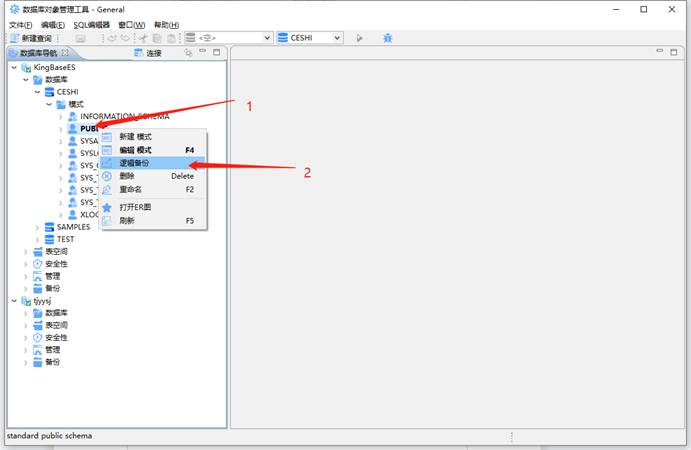Collapse the 模式 schemas folder

(49, 104)
